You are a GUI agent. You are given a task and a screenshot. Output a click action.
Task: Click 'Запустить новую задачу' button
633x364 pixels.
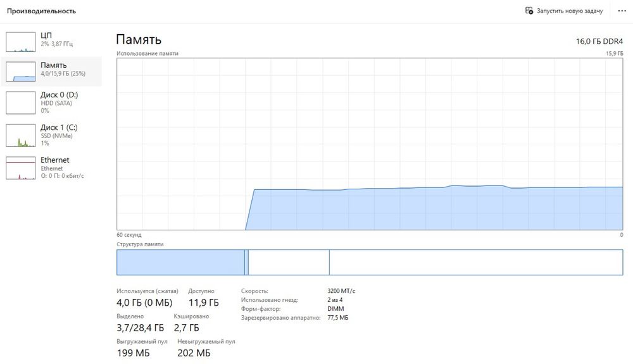click(x=564, y=11)
